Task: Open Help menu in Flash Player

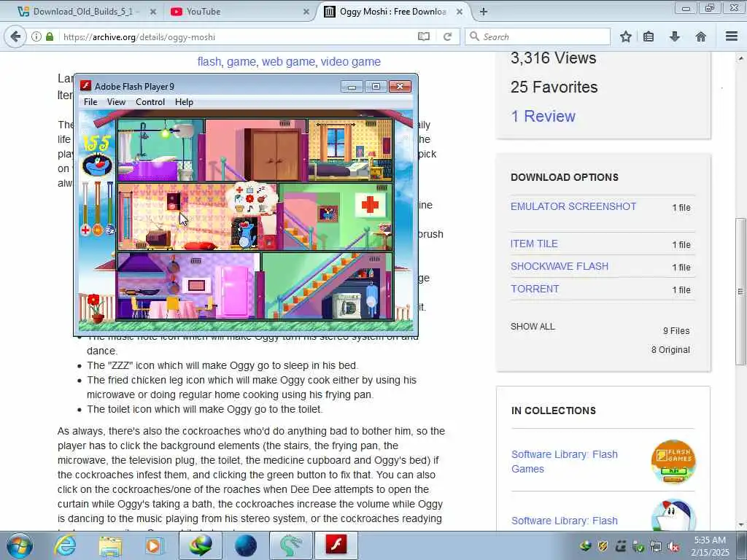Action: pyautogui.click(x=184, y=102)
